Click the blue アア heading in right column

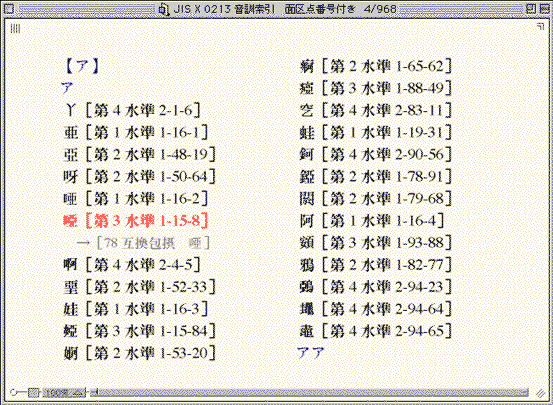311,352
